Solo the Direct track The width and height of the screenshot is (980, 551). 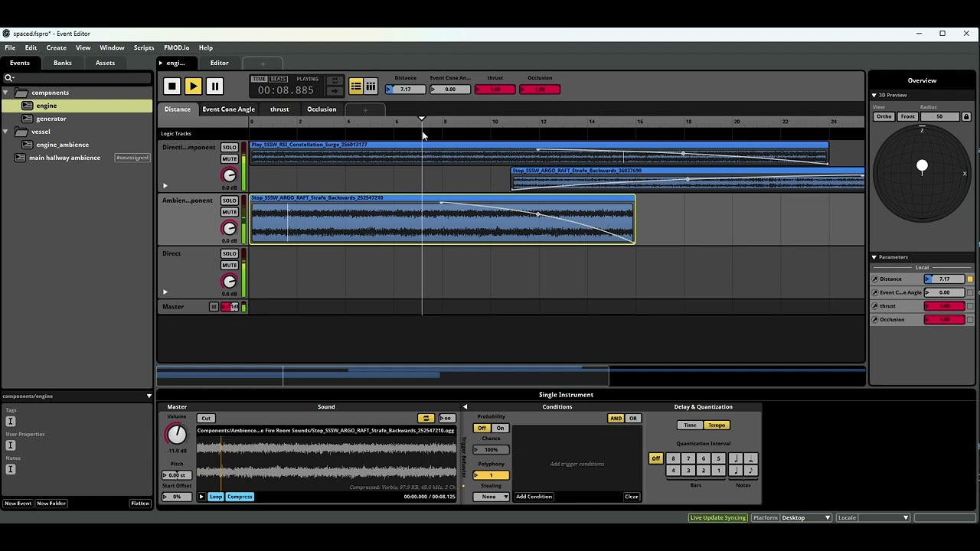click(x=229, y=253)
